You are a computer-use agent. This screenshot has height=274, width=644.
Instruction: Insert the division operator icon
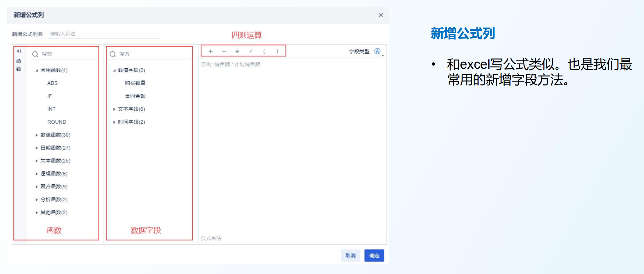click(x=250, y=51)
